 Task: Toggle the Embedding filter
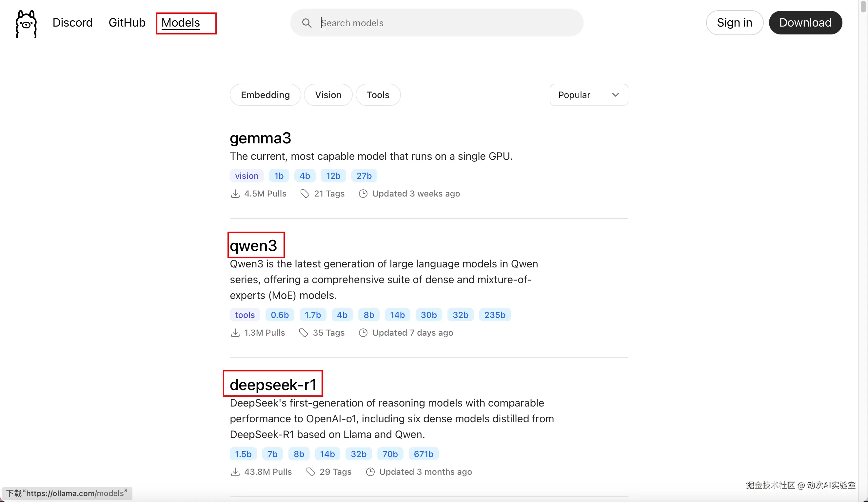(265, 95)
